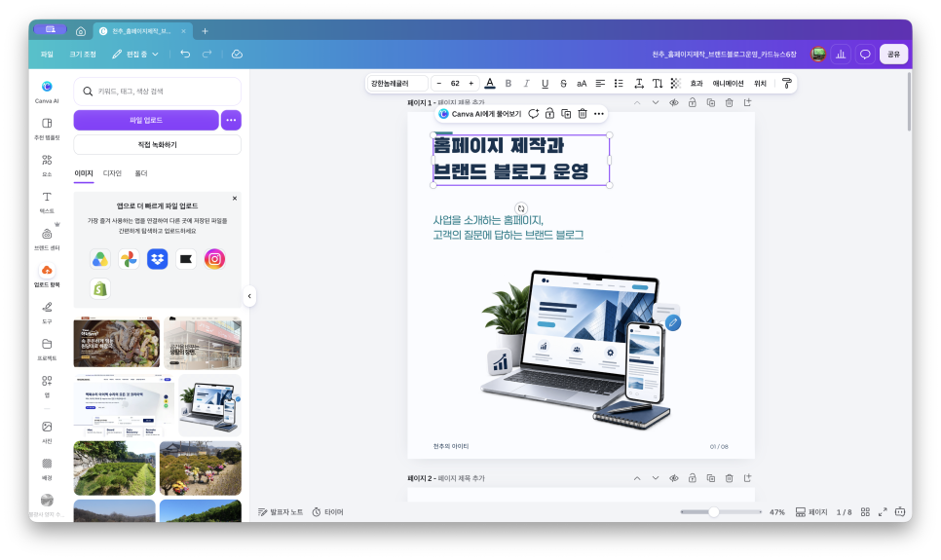Open letter and line spacing options
This screenshot has width=941, height=560.
click(x=639, y=84)
